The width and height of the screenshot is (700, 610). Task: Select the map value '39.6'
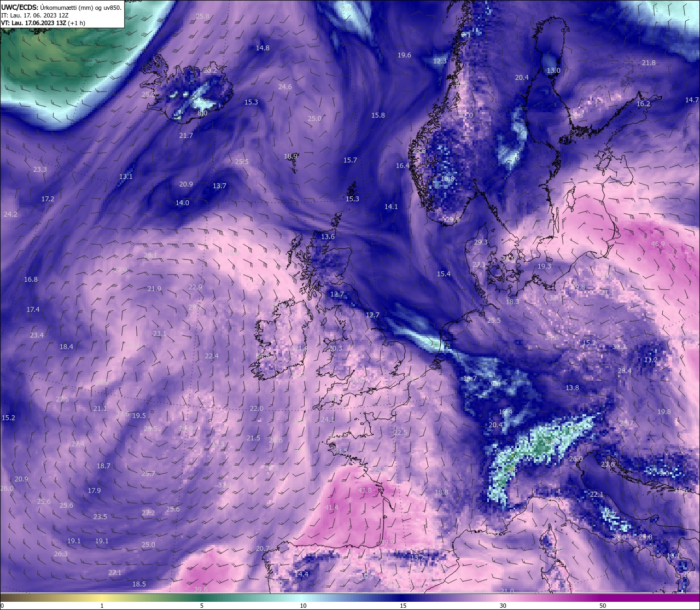pos(201,589)
